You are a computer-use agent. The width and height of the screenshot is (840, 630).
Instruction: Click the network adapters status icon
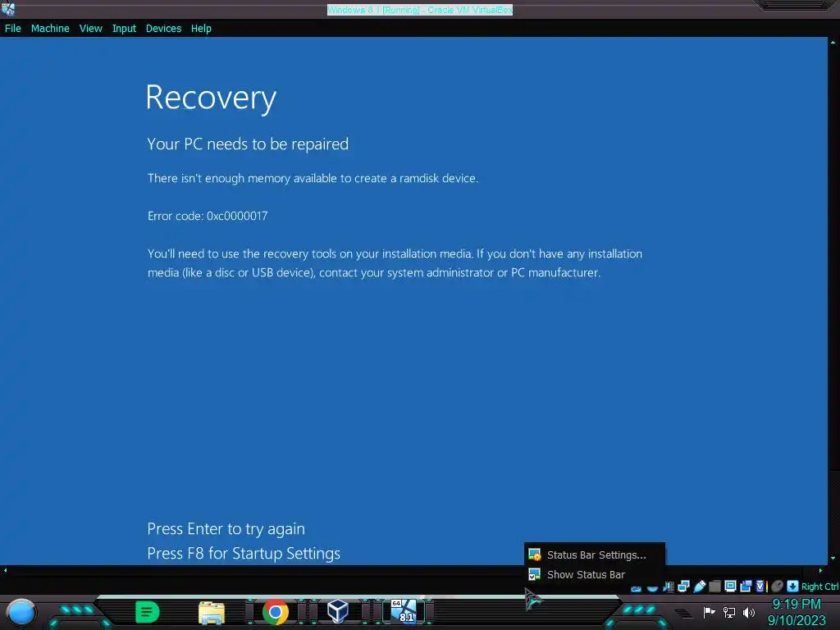pyautogui.click(x=683, y=586)
